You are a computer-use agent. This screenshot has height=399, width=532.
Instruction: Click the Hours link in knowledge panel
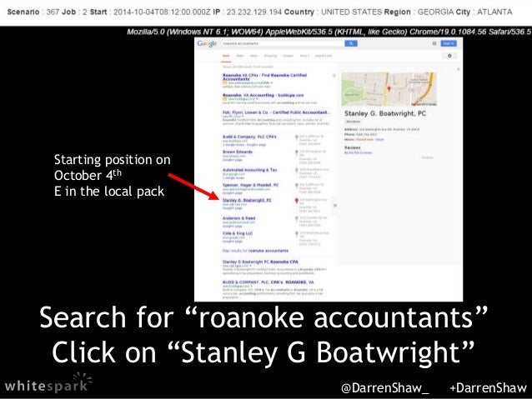(380, 139)
